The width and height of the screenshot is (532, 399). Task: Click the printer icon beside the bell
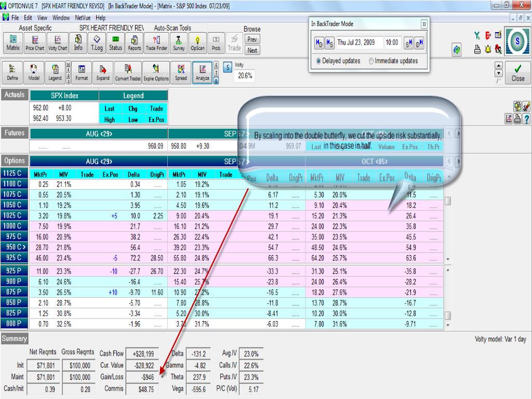pyautogui.click(x=477, y=50)
